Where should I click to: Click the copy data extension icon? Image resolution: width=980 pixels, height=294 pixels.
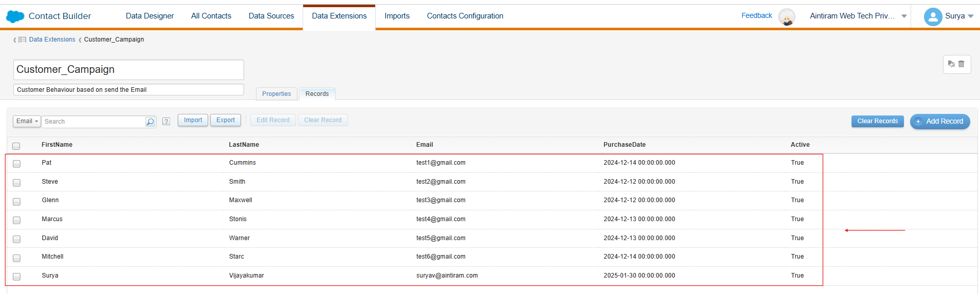coord(951,64)
